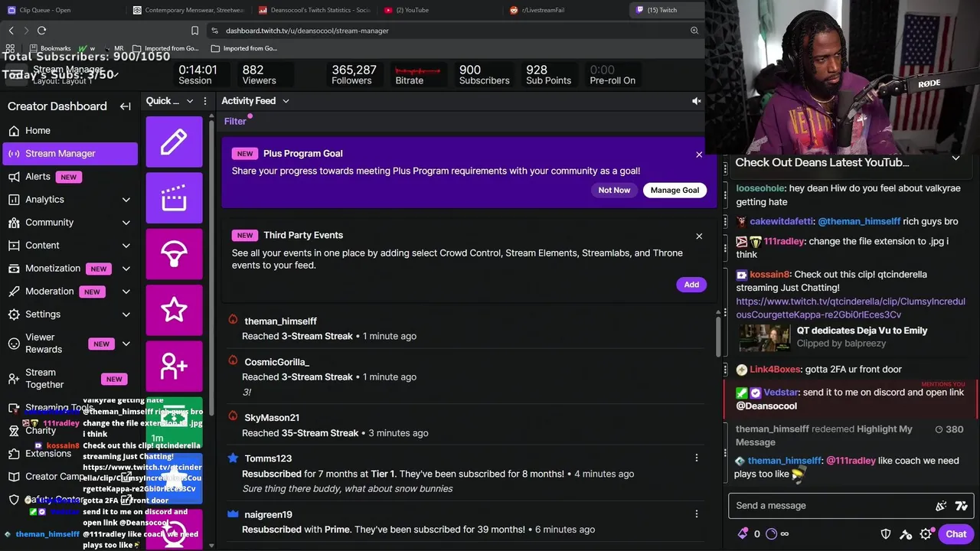Open Quick Actions three-dot options menu
The image size is (980, 551).
tap(204, 101)
